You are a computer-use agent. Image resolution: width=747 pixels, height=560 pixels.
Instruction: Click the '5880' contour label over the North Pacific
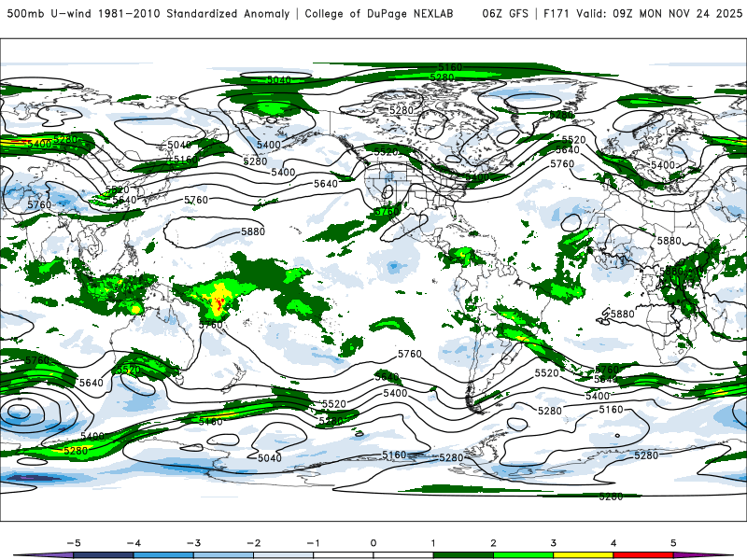[253, 231]
